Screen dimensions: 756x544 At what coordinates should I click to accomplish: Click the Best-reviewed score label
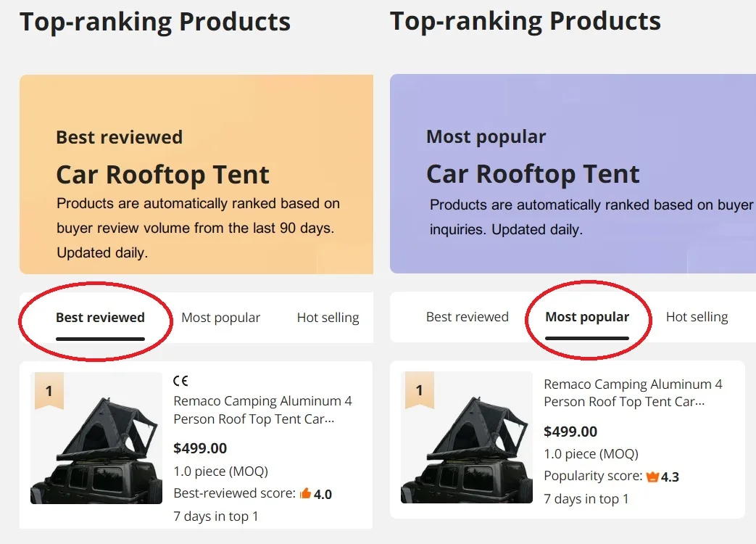click(234, 494)
